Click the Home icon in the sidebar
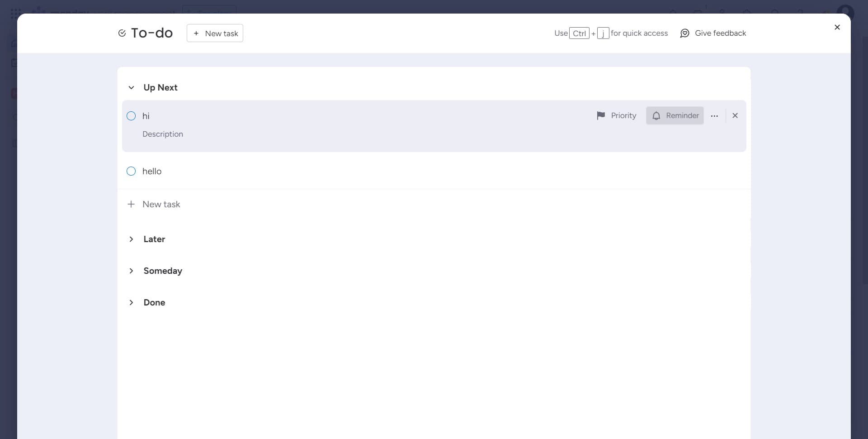 coord(14,43)
